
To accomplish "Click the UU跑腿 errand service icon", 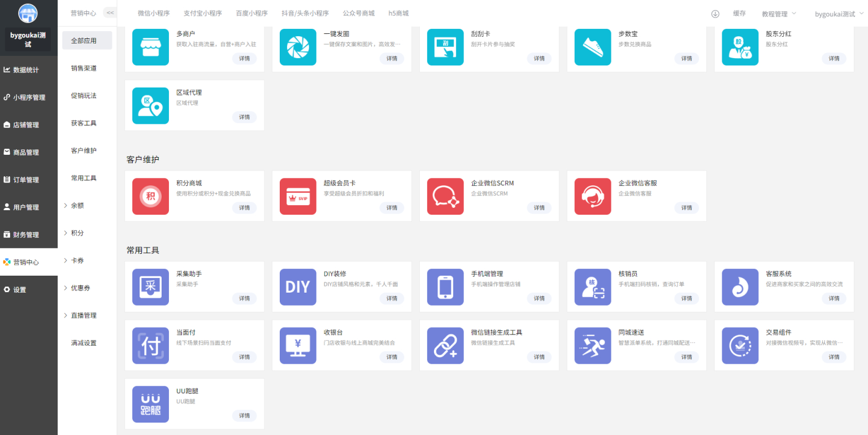I will point(150,404).
